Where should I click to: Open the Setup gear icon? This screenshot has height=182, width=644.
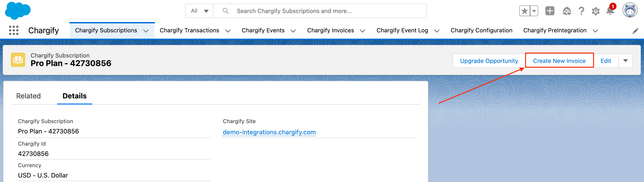click(596, 11)
